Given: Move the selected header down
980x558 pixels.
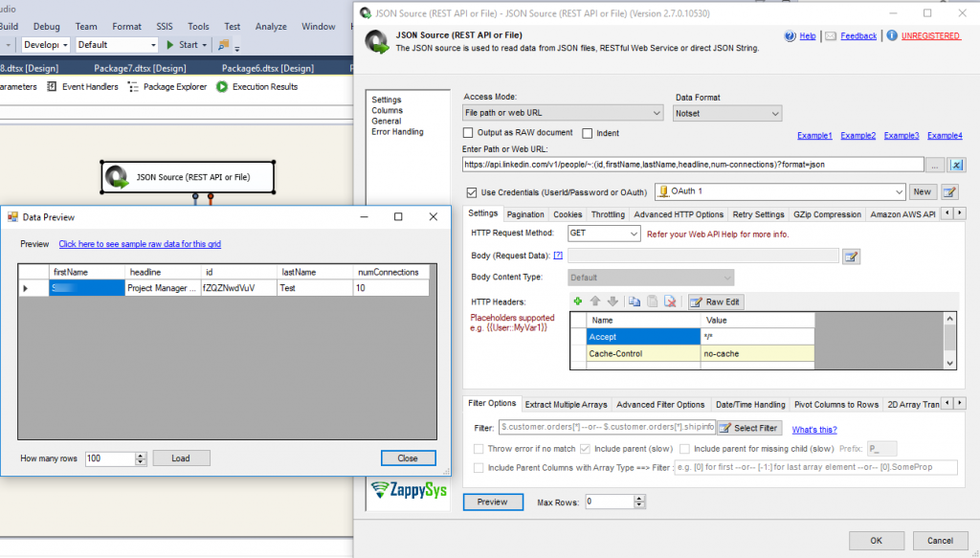Looking at the screenshot, I should [612, 301].
